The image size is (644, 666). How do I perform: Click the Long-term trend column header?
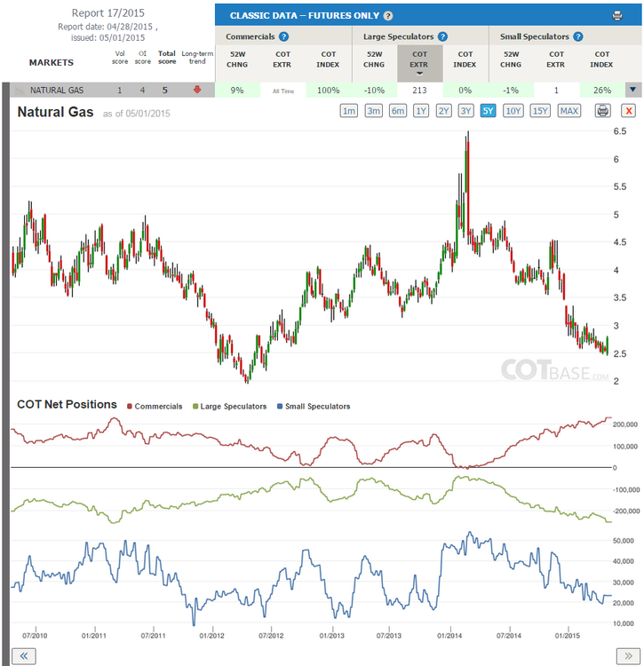coord(197,58)
